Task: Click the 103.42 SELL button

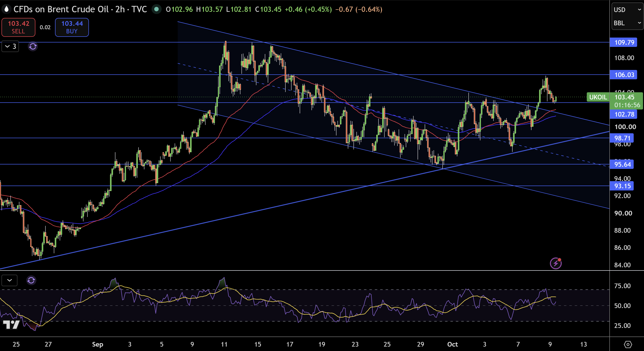Action: click(x=18, y=27)
